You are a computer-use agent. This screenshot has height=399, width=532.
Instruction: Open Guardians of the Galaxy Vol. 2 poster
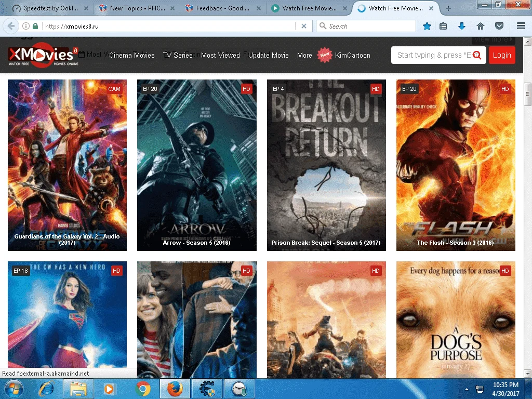point(67,165)
